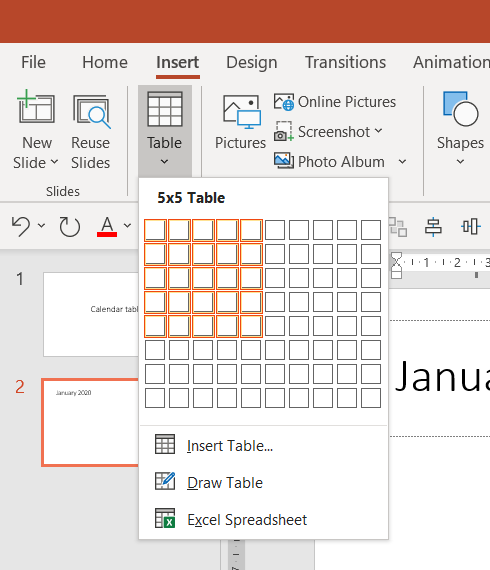Select the slide 1 thumbnail
Viewport: 490px width, 570px height.
(91, 314)
